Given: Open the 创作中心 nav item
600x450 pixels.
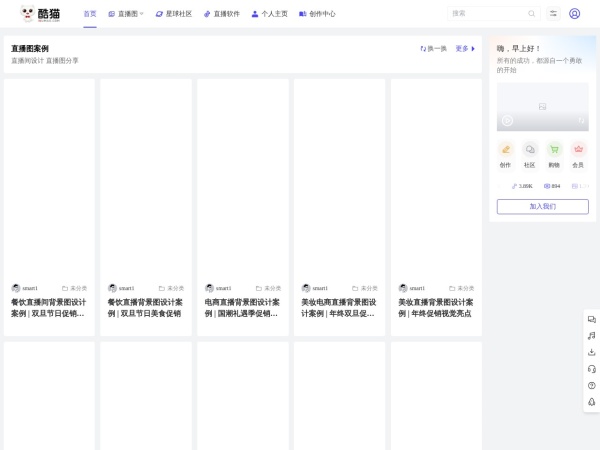Looking at the screenshot, I should (x=317, y=14).
